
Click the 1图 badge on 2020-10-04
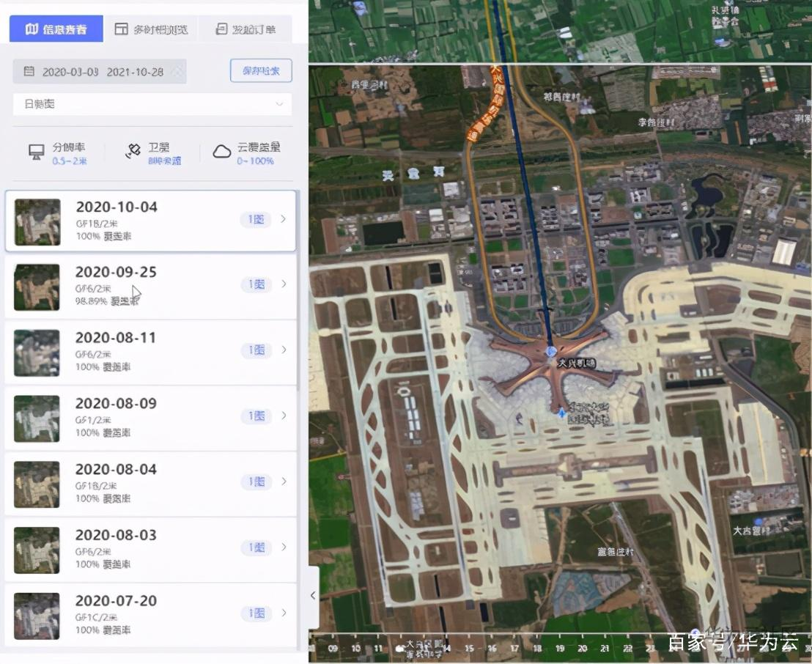click(256, 220)
